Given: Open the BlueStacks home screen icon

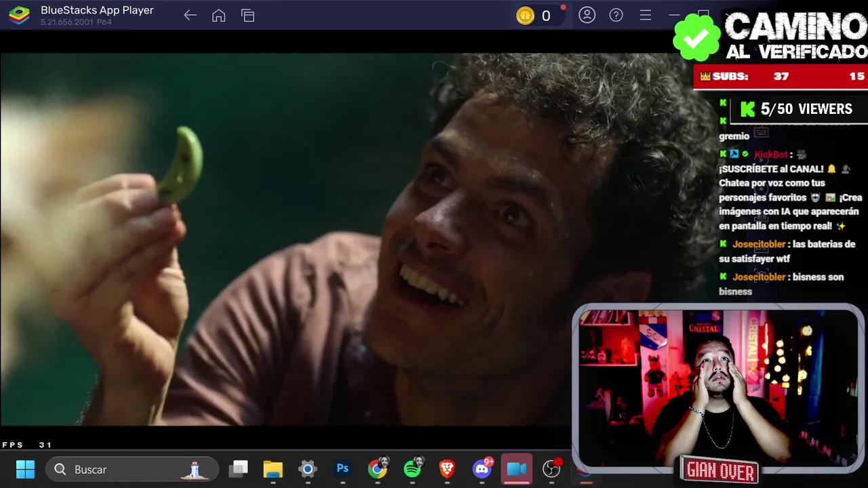Looking at the screenshot, I should (218, 15).
